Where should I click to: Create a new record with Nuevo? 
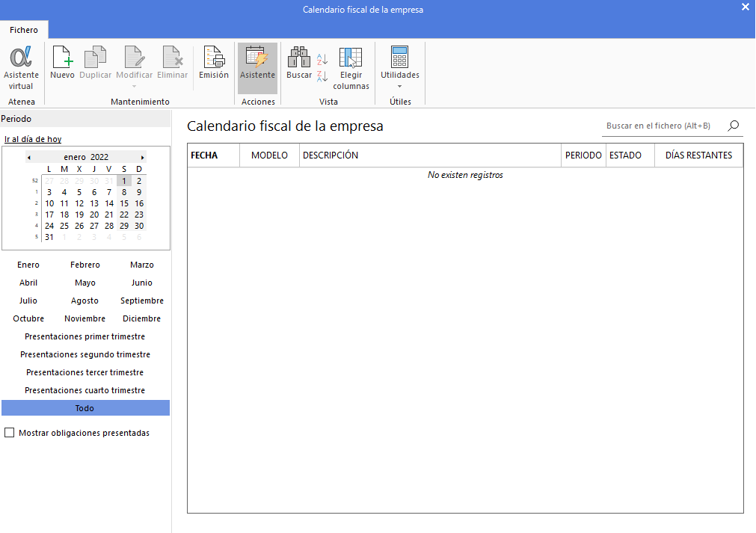click(62, 63)
